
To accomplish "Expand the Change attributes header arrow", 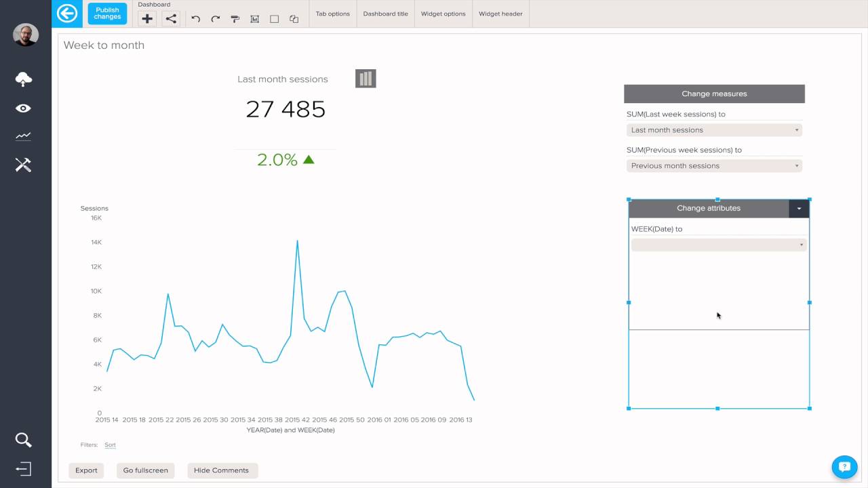I will pyautogui.click(x=799, y=208).
